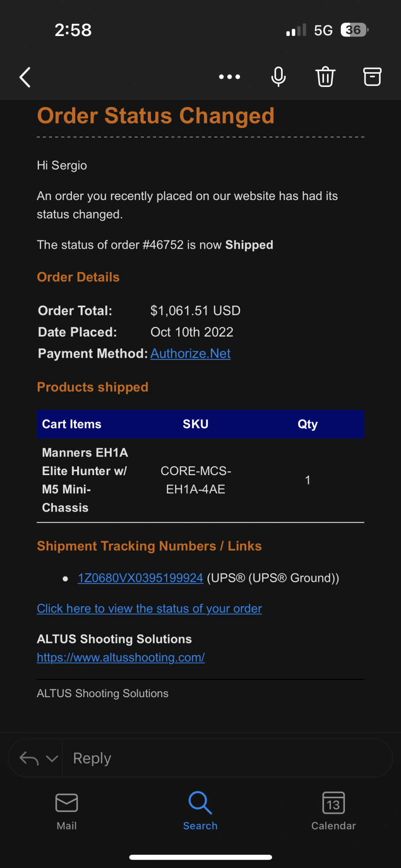
Task: Open the Authorize.Net payment link
Action: click(x=191, y=353)
